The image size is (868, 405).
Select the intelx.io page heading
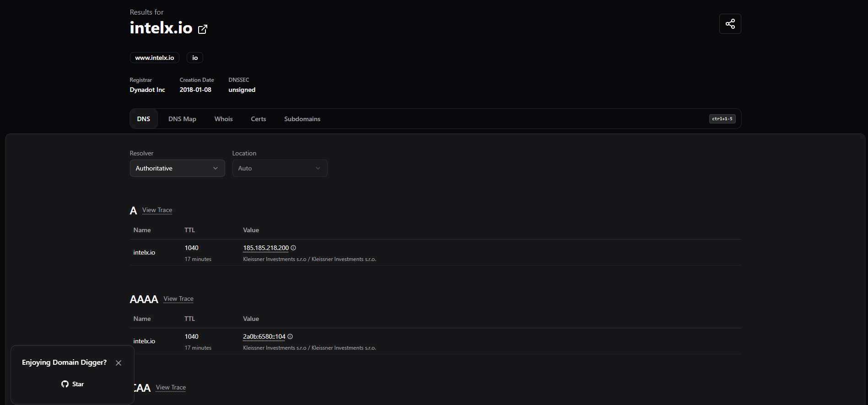tap(161, 28)
